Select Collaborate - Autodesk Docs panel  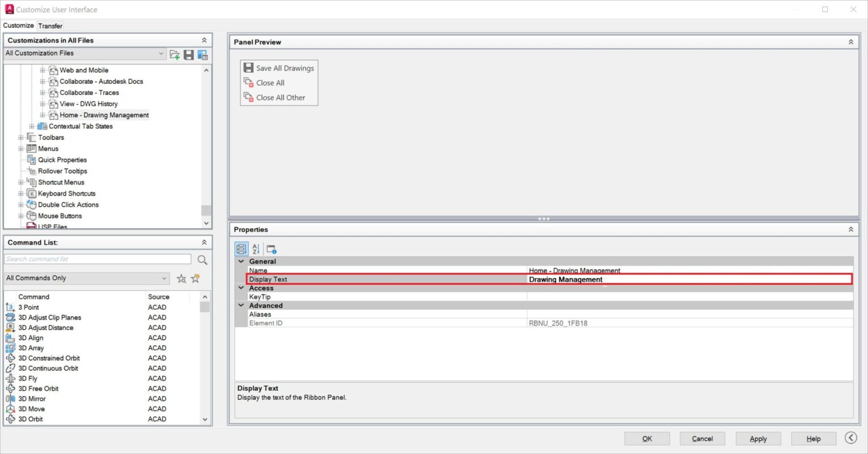[101, 81]
